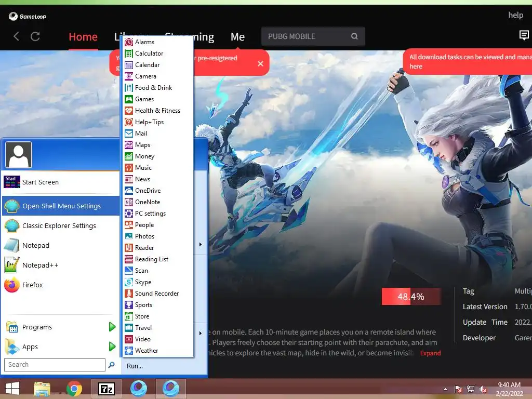Expand the game description text

point(430,353)
